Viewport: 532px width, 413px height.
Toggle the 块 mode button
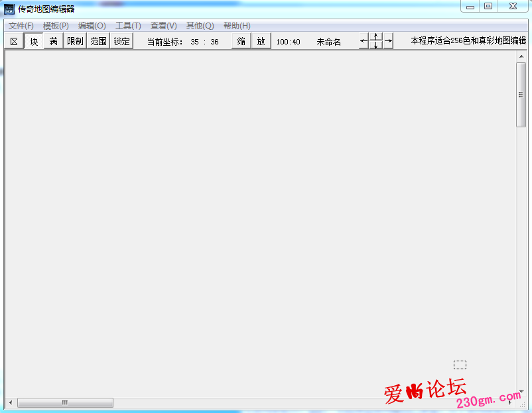click(34, 41)
